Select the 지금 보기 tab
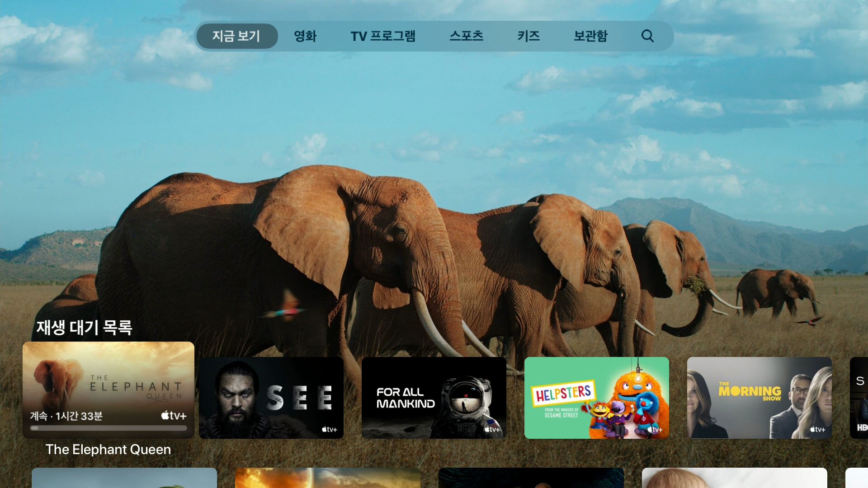 point(236,36)
